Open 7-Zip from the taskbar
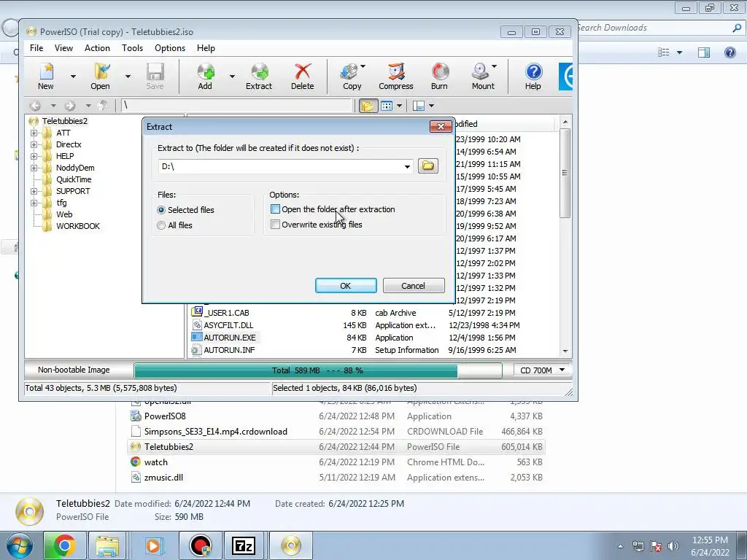The image size is (747, 560). click(244, 545)
